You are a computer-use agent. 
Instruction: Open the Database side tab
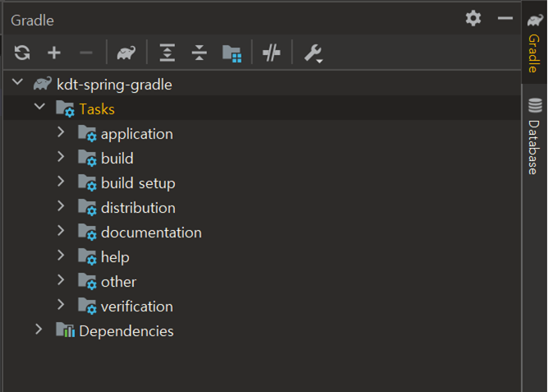[x=534, y=136]
